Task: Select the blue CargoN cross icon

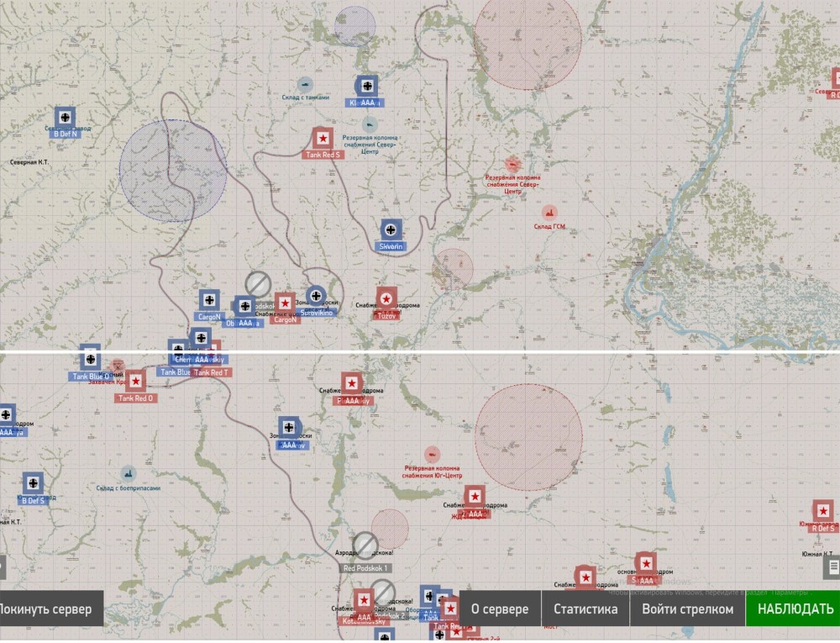Action: (209, 301)
